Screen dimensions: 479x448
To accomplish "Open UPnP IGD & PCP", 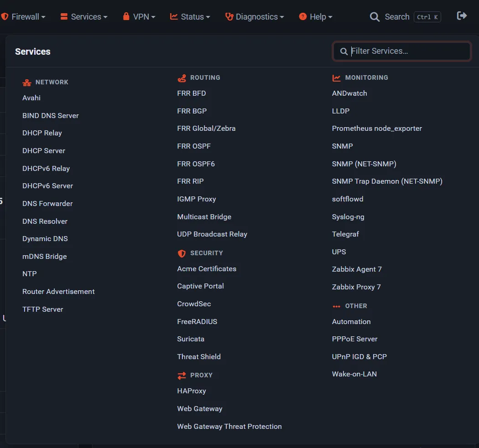I will pyautogui.click(x=359, y=357).
